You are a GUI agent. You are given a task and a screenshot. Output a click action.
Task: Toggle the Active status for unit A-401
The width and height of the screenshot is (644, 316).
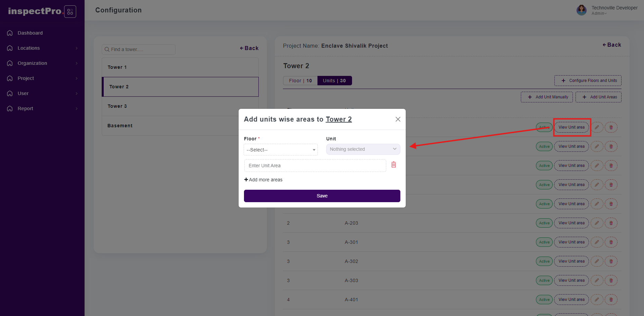coord(544,300)
